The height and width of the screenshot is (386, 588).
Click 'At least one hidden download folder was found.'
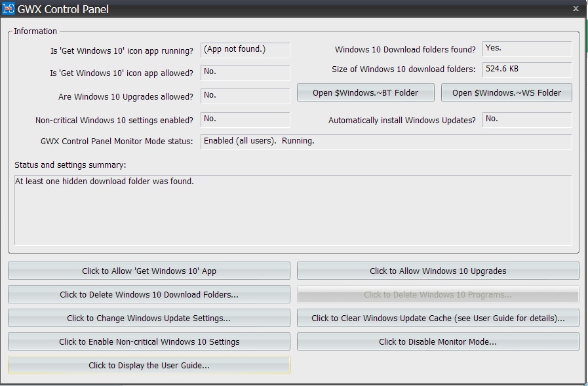tap(104, 182)
